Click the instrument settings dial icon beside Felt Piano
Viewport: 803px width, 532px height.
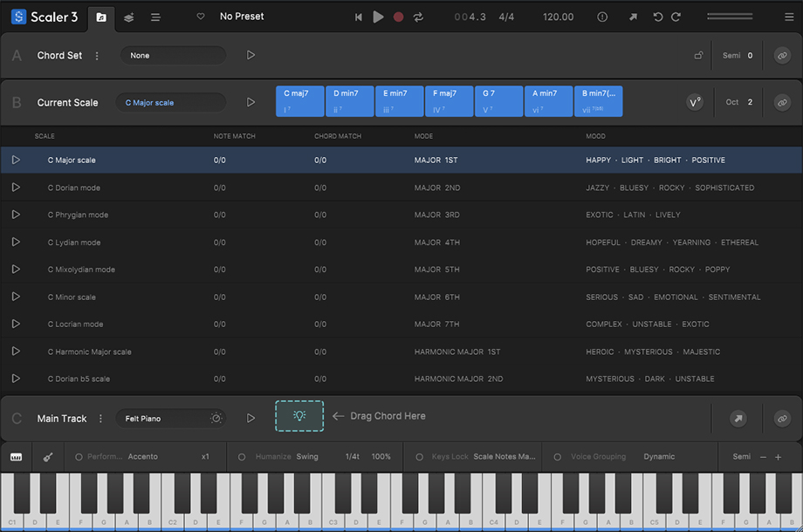pos(216,419)
